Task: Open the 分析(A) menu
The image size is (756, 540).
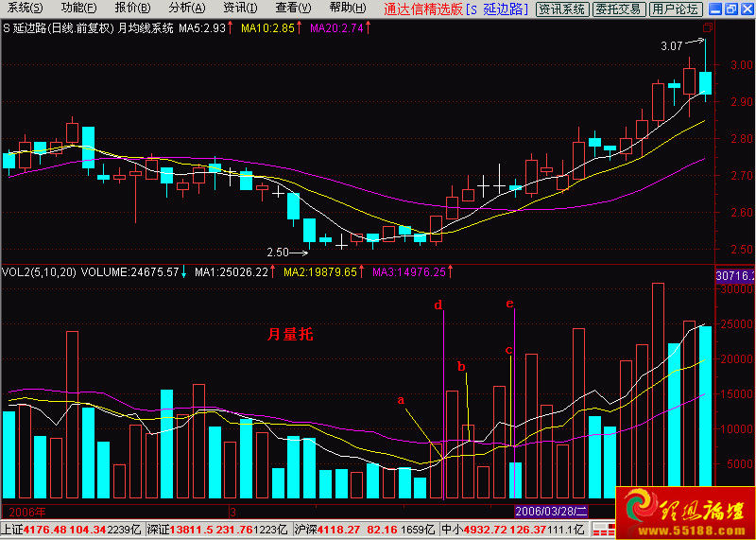Action: coord(186,9)
